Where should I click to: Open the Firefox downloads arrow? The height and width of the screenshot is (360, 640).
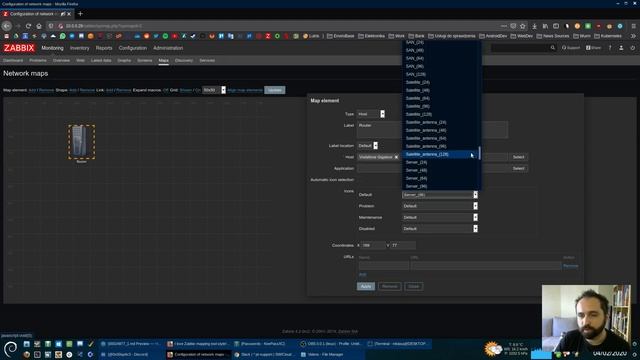[x=534, y=26]
